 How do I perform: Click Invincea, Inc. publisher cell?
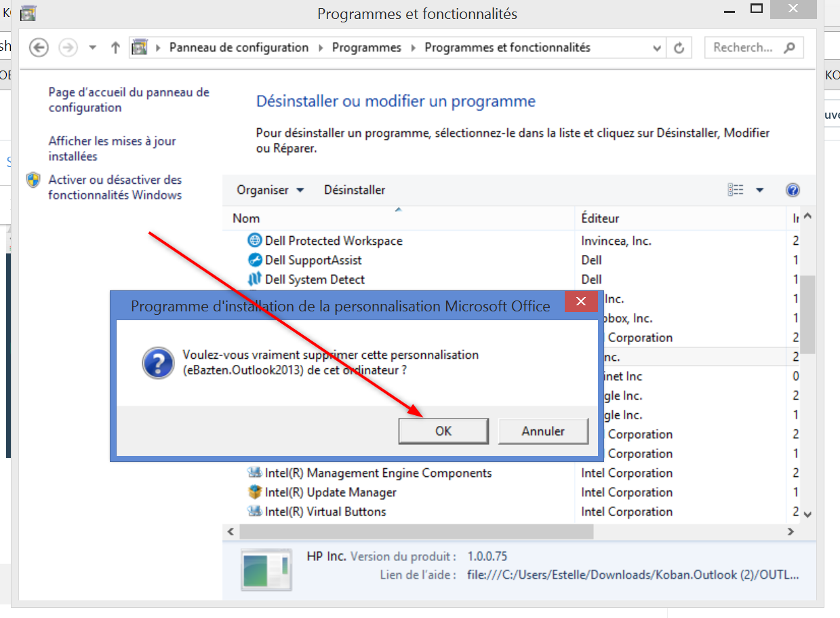(x=616, y=241)
